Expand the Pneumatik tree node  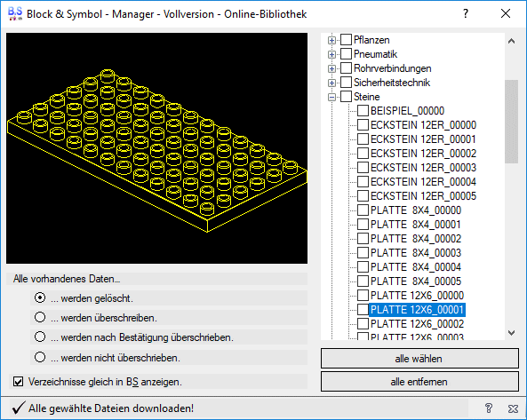331,54
